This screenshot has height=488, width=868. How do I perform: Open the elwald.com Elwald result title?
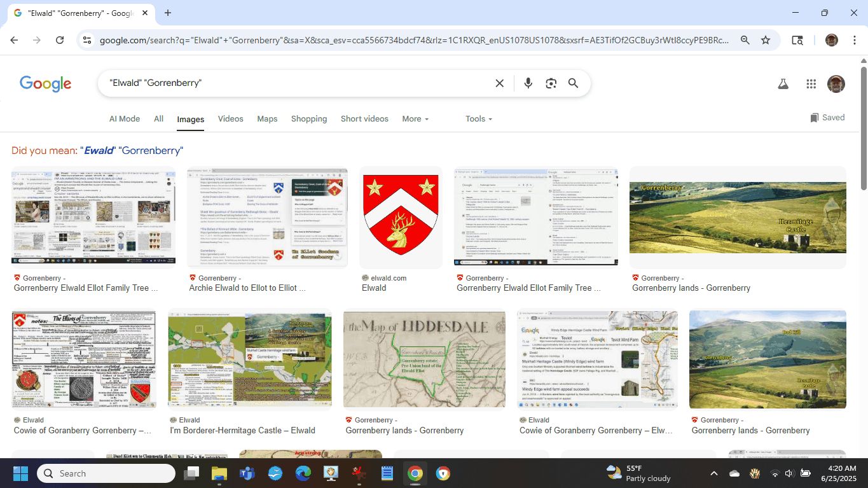point(374,288)
